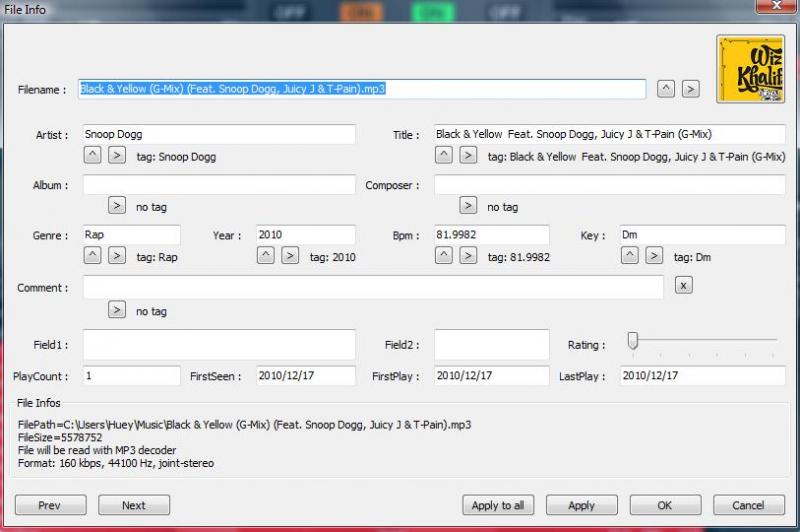The image size is (800, 532).
Task: Click 'File will be read with MP3 decoder'
Action: pyautogui.click(x=97, y=450)
